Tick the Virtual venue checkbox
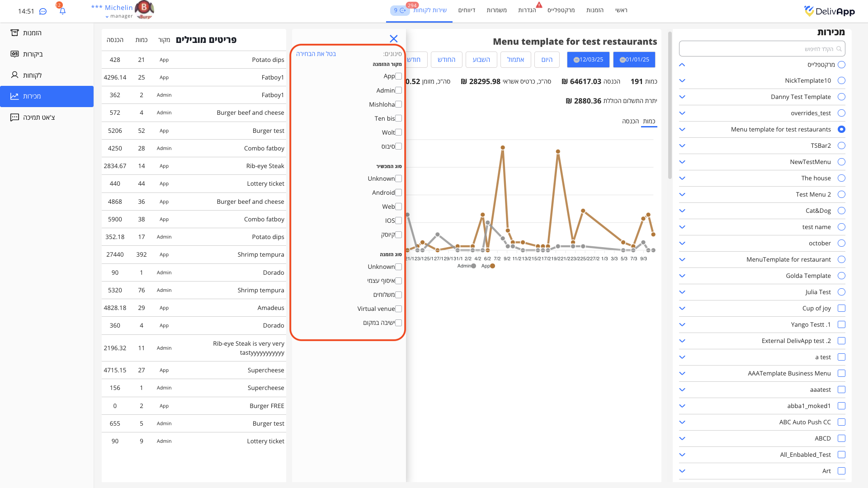Screen dimensions: 868x488 click(x=398, y=309)
